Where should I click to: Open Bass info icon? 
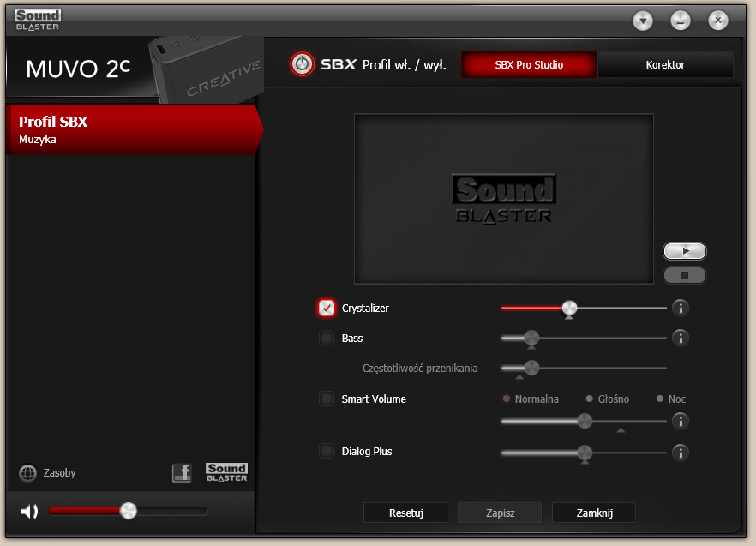(x=681, y=338)
